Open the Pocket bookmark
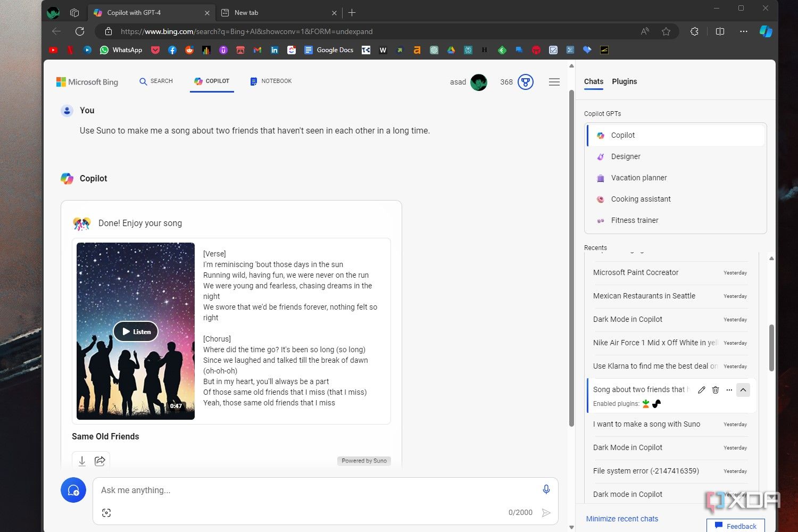Viewport: 798px width, 532px height. coord(155,50)
